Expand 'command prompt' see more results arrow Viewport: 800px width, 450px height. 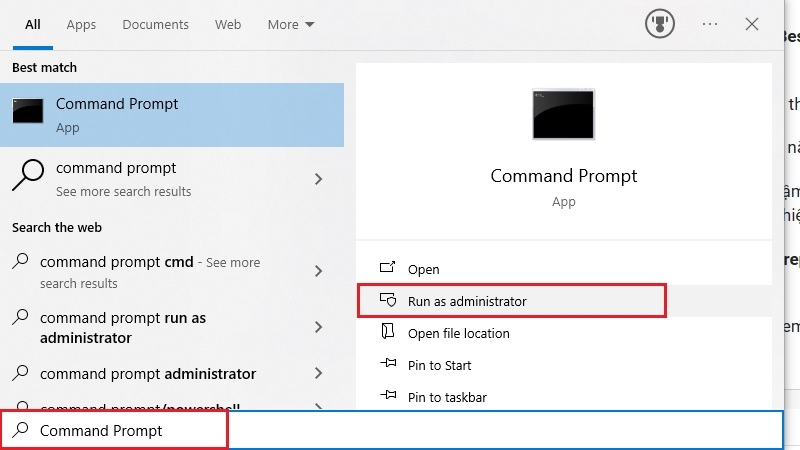click(318, 179)
